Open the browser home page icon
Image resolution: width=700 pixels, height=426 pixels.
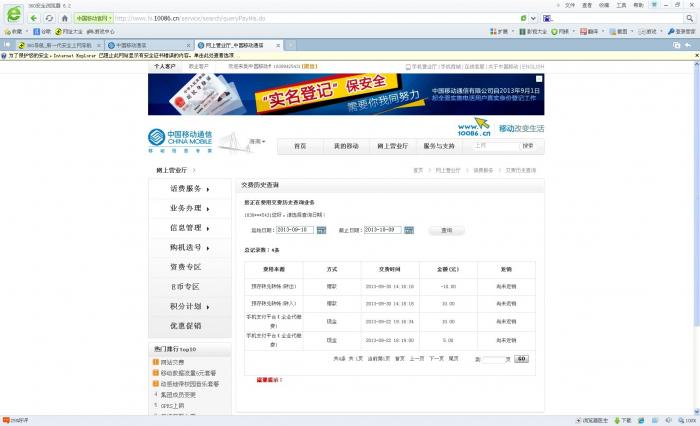[x=65, y=18]
